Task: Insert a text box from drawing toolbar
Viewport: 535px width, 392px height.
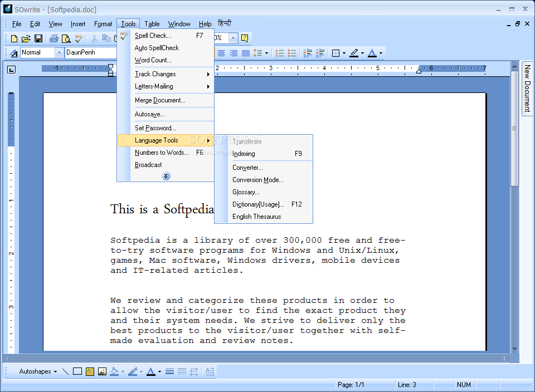Action: pyautogui.click(x=90, y=371)
